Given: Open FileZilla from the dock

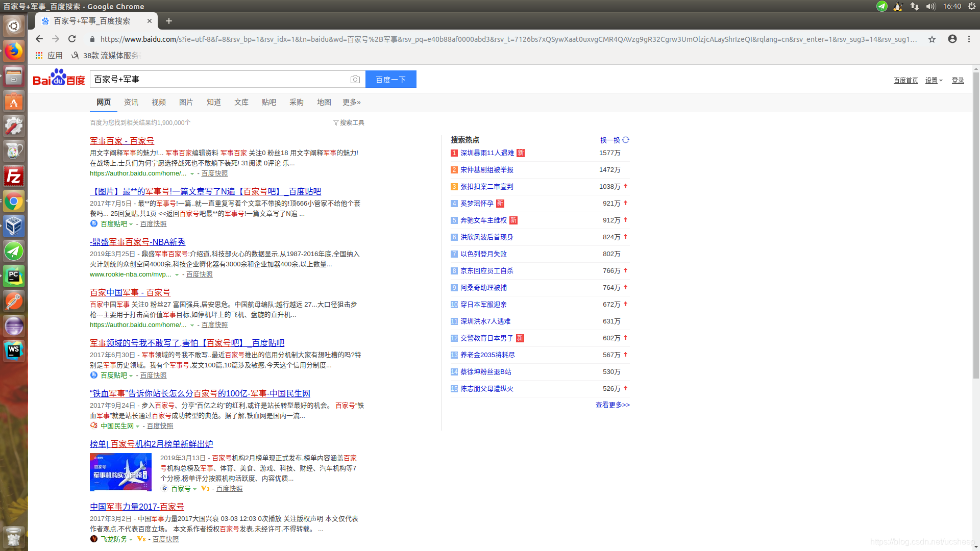Looking at the screenshot, I should (14, 176).
